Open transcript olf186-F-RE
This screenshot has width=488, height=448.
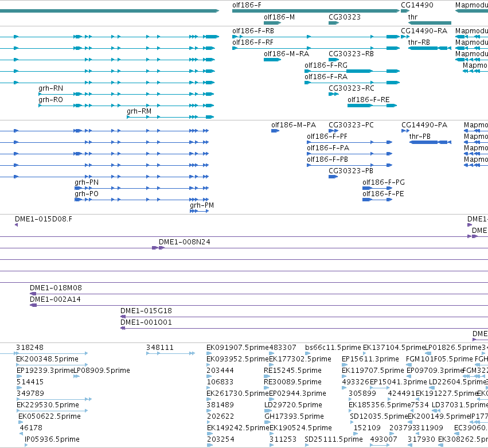coord(372,106)
